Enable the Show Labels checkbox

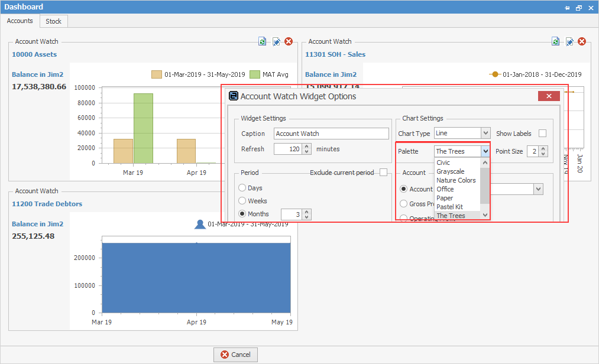542,134
